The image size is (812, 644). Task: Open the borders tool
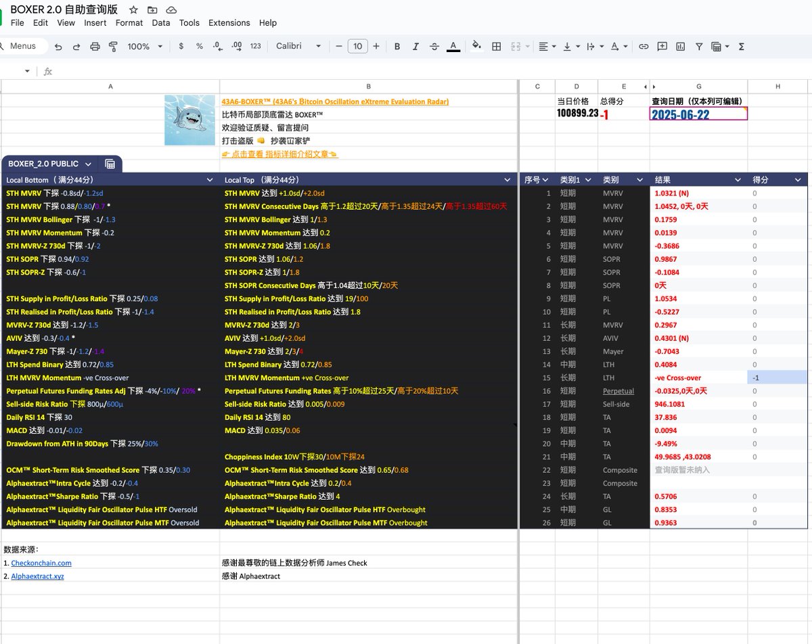[497, 47]
